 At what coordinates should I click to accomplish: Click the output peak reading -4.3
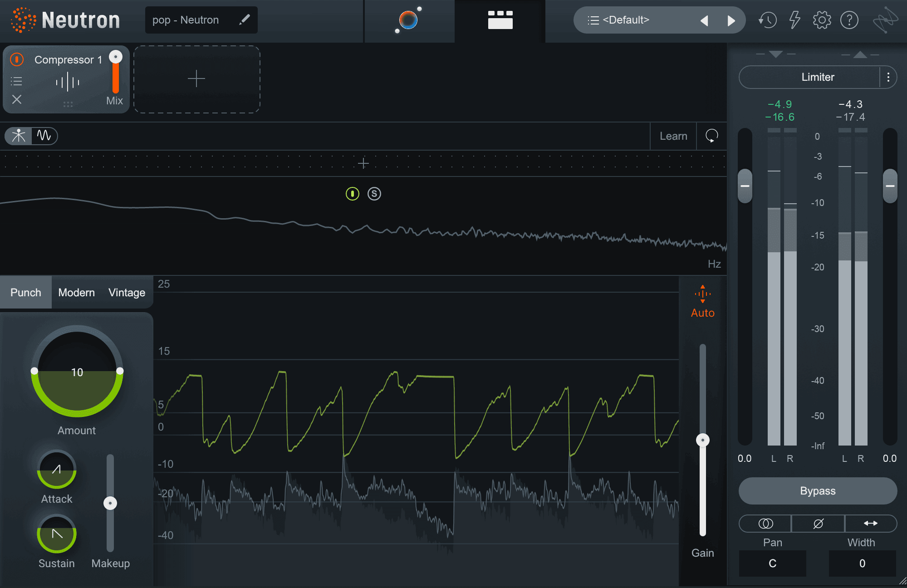[x=851, y=104]
